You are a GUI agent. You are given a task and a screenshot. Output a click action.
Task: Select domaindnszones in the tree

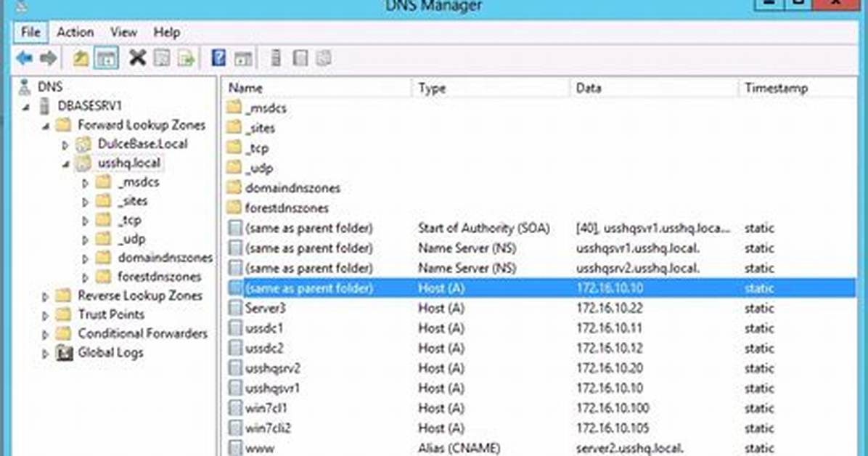[x=165, y=258]
